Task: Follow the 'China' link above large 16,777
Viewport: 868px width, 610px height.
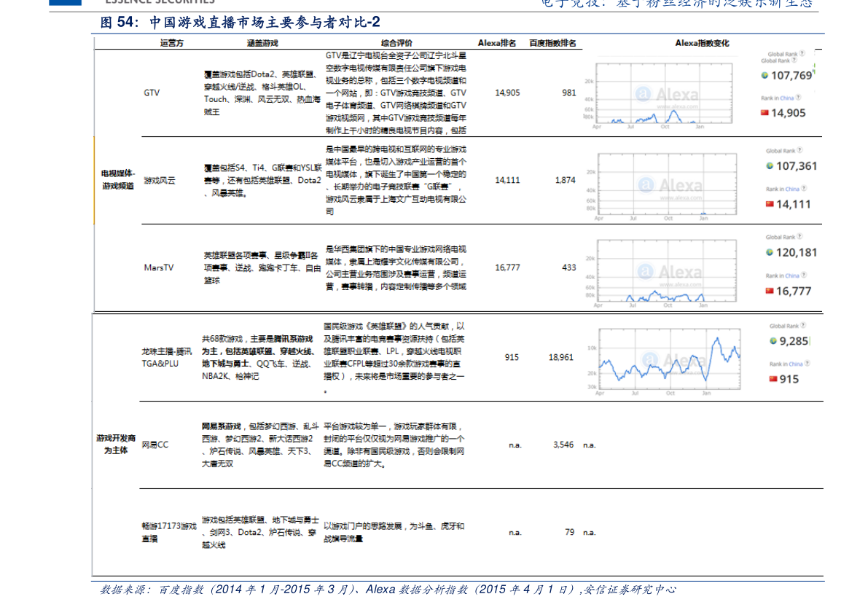Action: tap(792, 275)
